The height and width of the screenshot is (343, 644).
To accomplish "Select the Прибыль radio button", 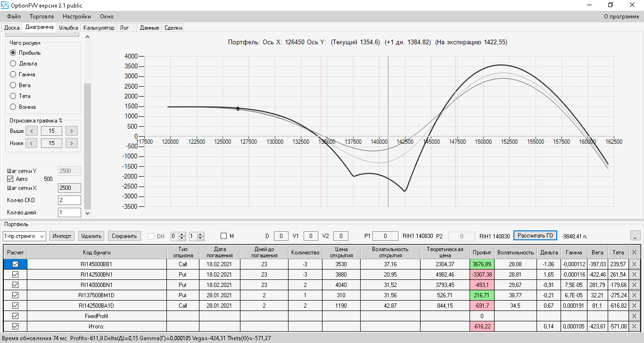I will point(13,53).
